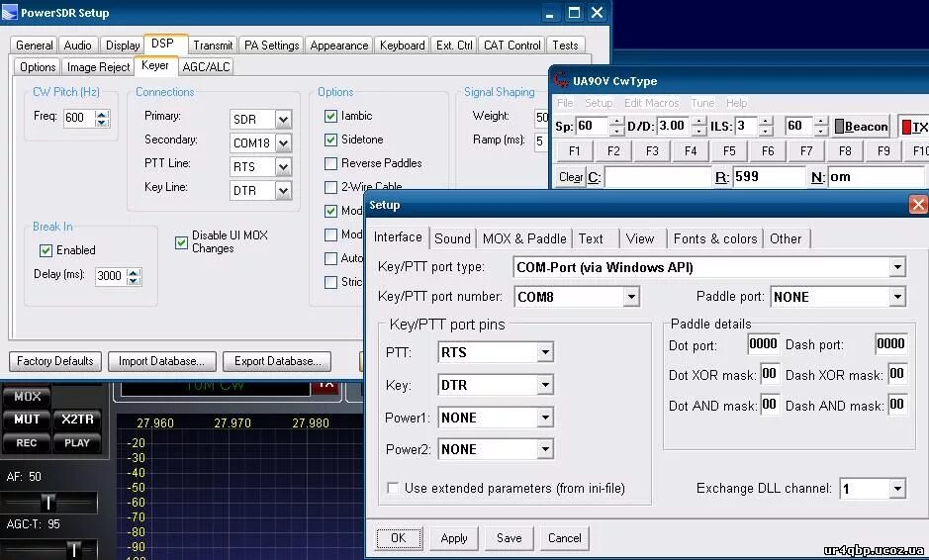This screenshot has width=929, height=560.
Task: Toggle Break In Enabled checkbox
Action: coord(46,250)
